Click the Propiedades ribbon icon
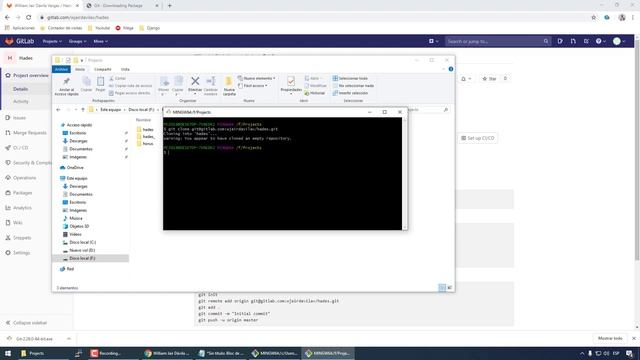The width and height of the screenshot is (640, 360). (x=291, y=84)
